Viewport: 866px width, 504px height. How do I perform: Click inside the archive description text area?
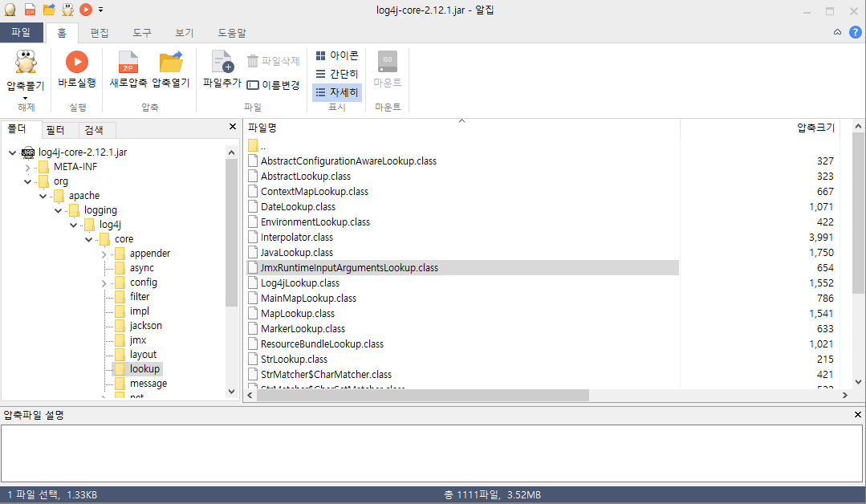click(x=432, y=453)
